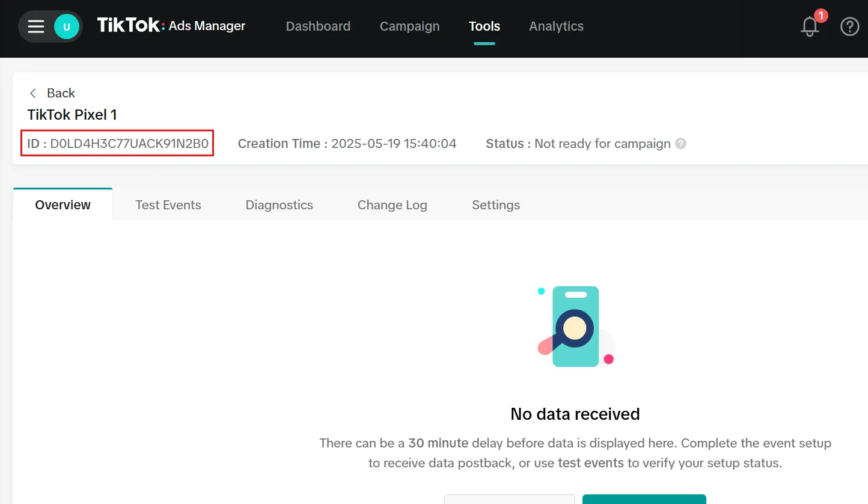
Task: Open the Analytics menu
Action: [x=556, y=26]
